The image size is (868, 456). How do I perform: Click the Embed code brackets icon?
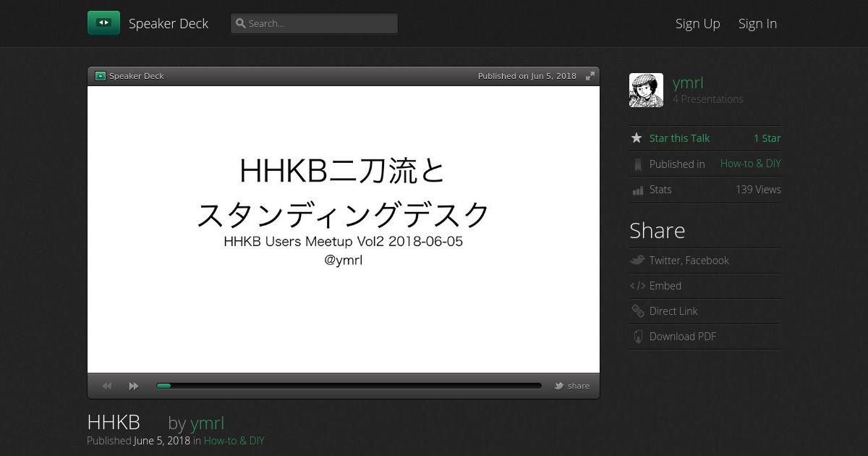637,286
